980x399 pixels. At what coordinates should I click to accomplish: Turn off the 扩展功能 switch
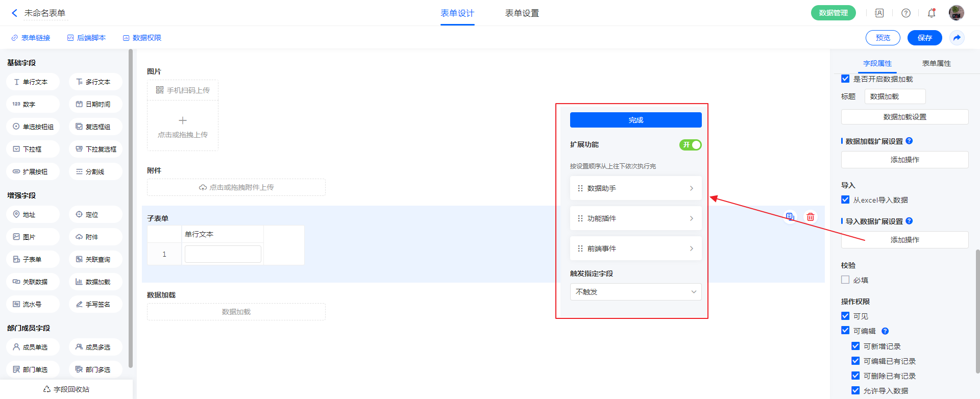point(690,145)
